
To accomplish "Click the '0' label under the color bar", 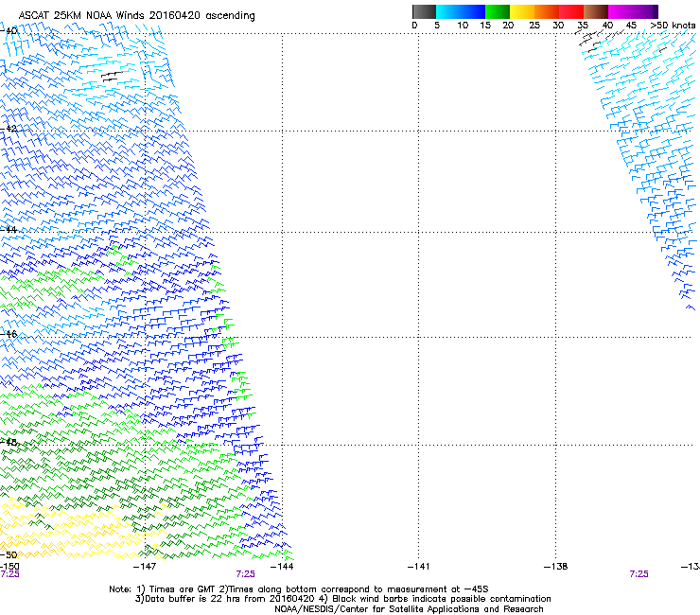I will click(414, 26).
